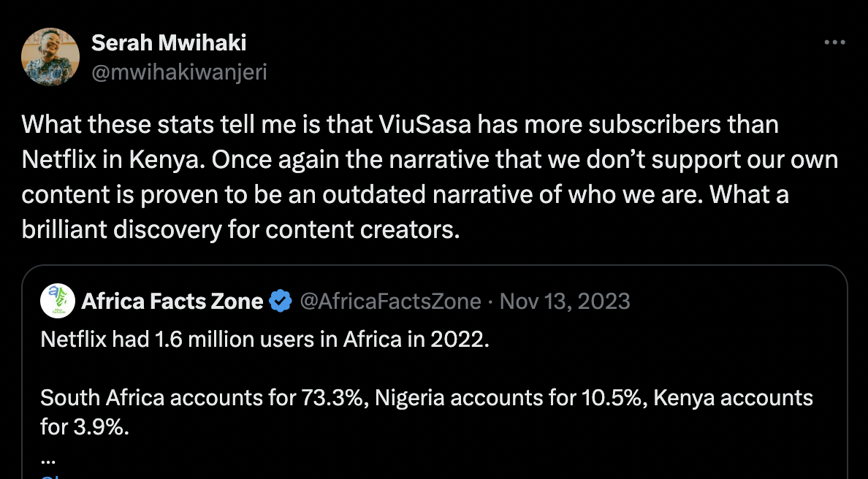868x479 pixels.
Task: Click the Serah Mwihaki display name
Action: tap(169, 43)
